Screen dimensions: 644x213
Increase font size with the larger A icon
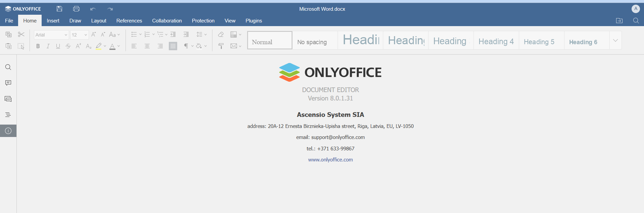94,34
